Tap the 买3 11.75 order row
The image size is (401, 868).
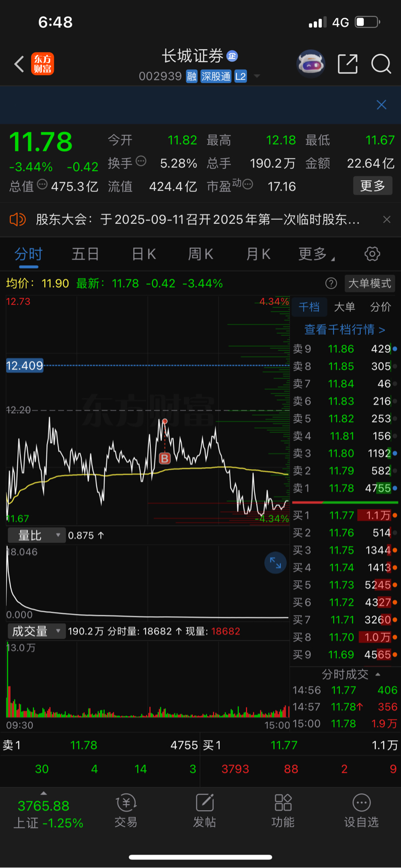coord(344,550)
